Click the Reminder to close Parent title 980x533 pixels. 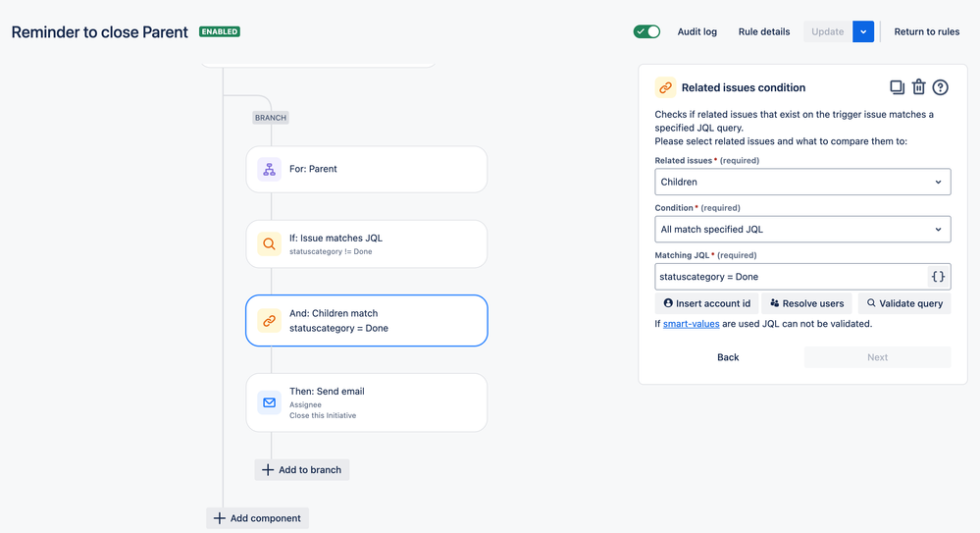pyautogui.click(x=100, y=32)
